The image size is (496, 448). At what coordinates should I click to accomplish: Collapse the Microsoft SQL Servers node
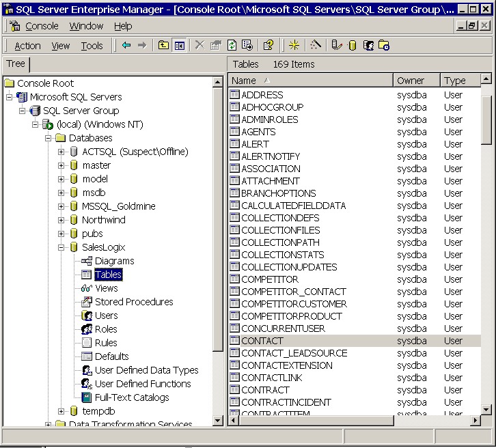(x=9, y=97)
